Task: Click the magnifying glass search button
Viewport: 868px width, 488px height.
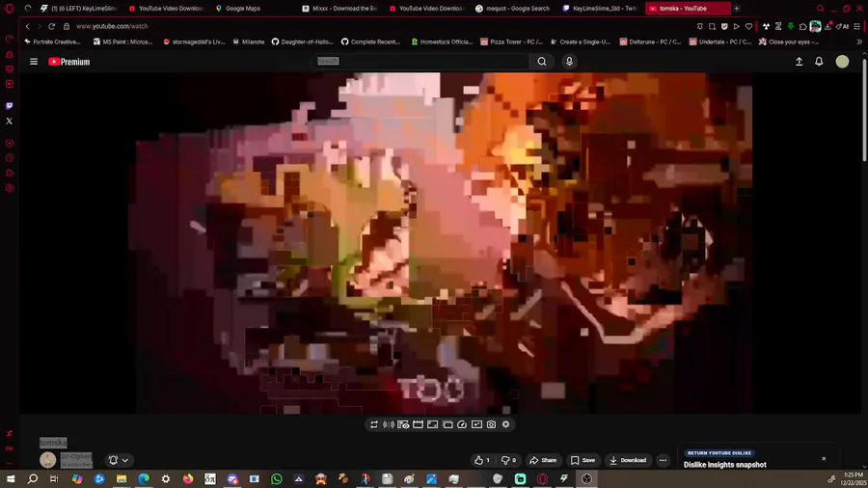Action: [542, 62]
